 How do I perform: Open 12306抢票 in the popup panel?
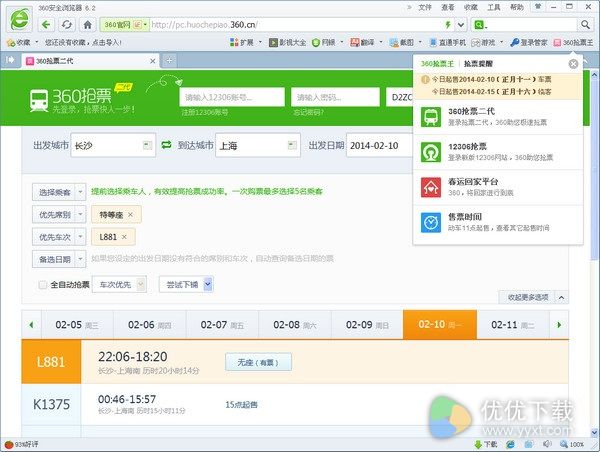coord(498,152)
